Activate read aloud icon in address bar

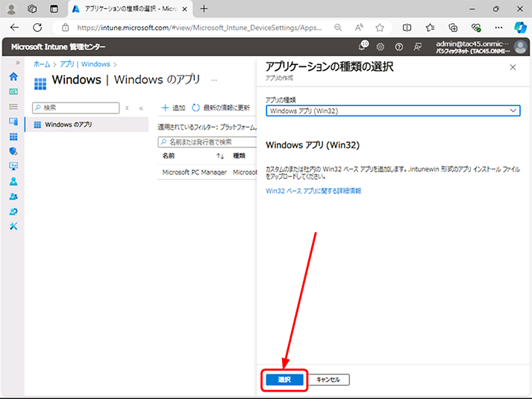coord(359,28)
